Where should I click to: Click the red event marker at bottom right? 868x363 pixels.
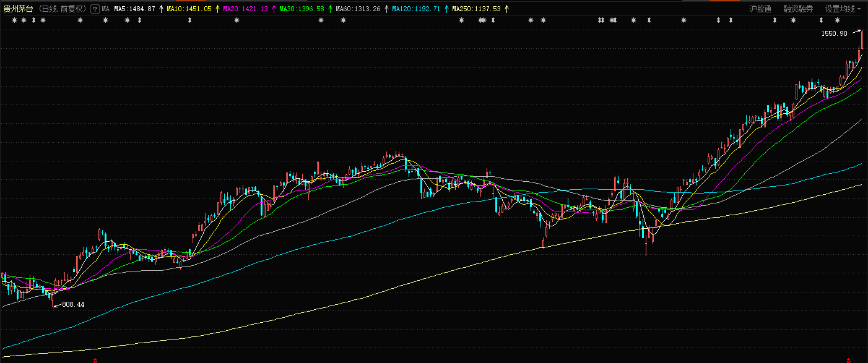tap(849, 360)
